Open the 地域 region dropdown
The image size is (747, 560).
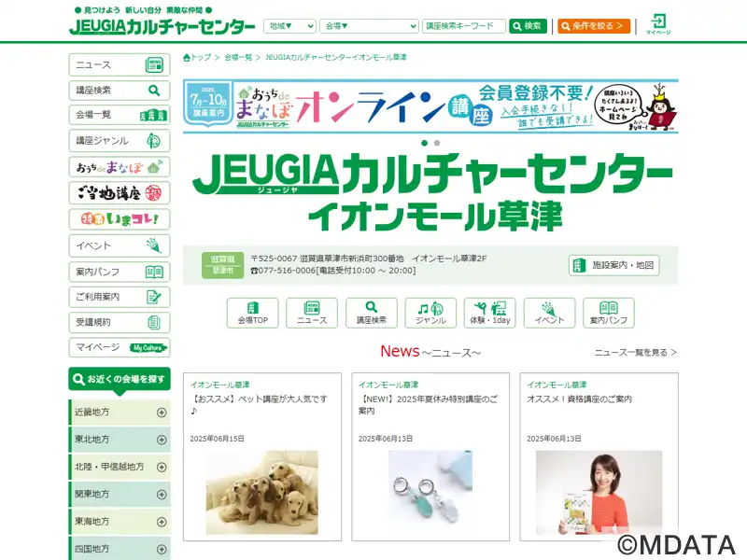[289, 26]
